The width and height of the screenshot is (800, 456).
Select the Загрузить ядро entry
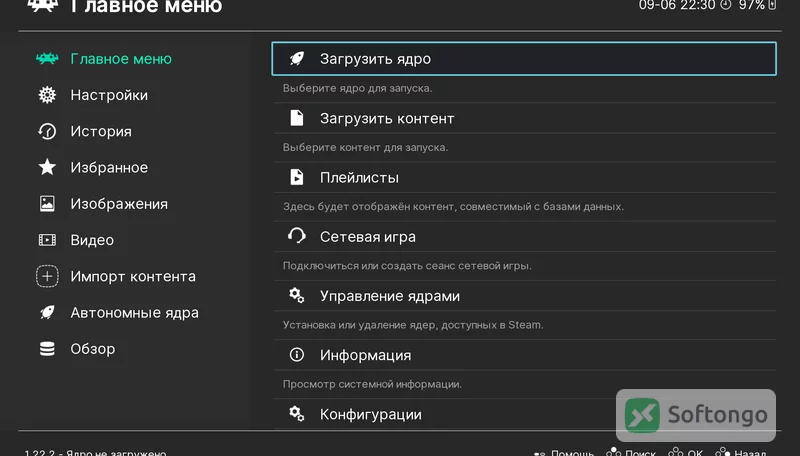524,59
